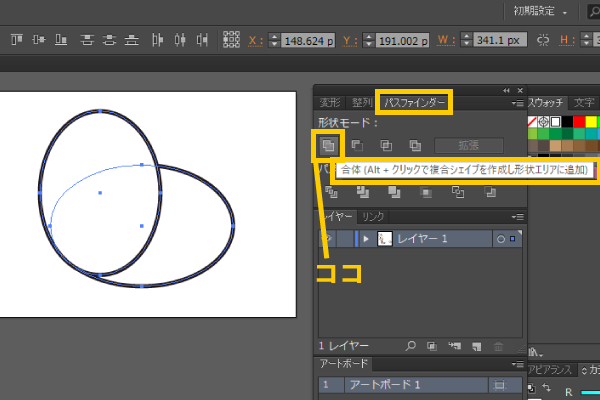This screenshot has height=400, width=600.
Task: Click the Minus Front shape mode icon
Action: pos(356,146)
